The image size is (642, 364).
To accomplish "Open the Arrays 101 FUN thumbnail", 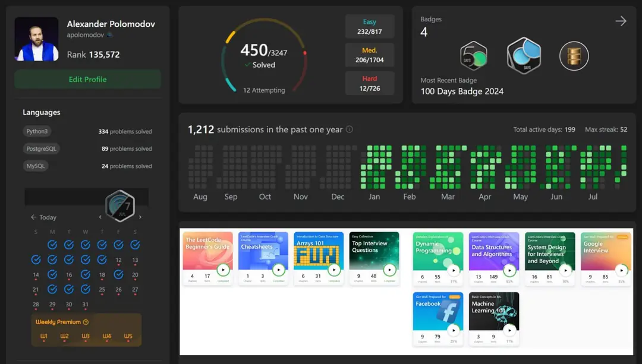I will click(x=319, y=251).
